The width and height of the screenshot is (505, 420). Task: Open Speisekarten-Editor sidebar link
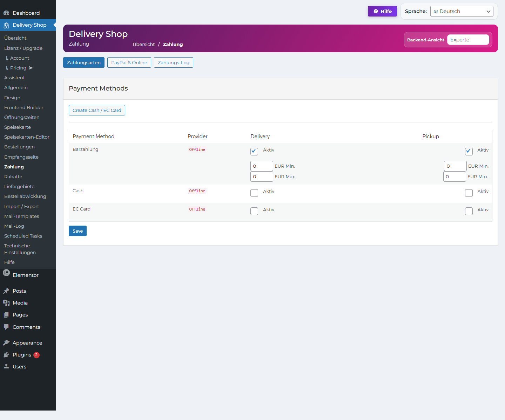pyautogui.click(x=27, y=137)
